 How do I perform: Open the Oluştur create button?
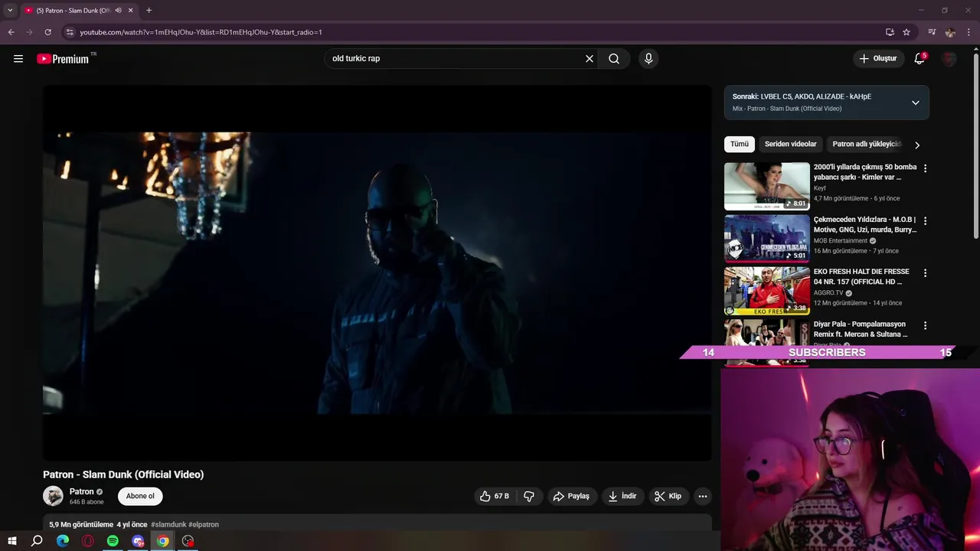click(878, 59)
